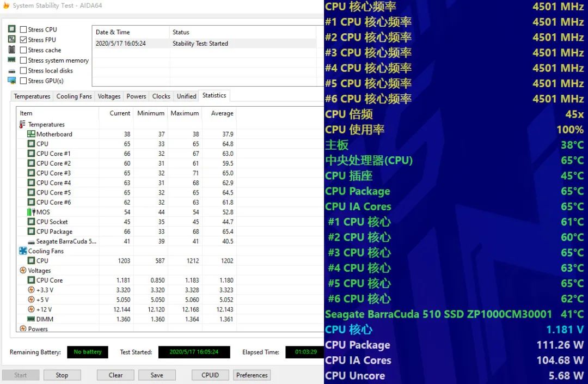Image resolution: width=588 pixels, height=384 pixels.
Task: Enable the Stress CPU checkbox
Action: point(23,29)
